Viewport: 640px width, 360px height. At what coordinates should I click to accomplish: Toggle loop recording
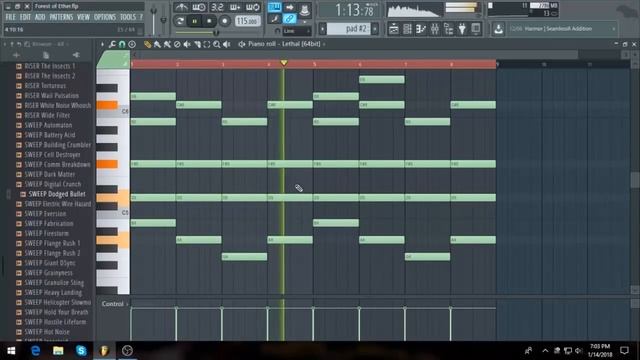click(252, 7)
